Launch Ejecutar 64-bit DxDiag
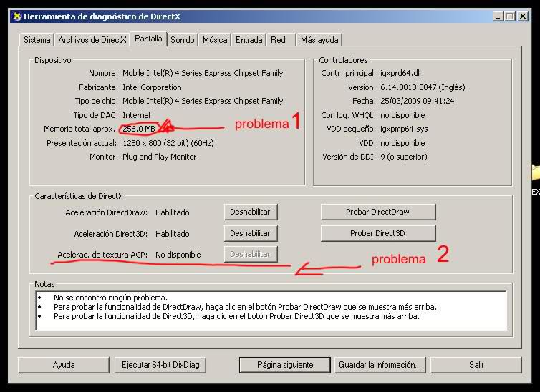540x392 pixels. coord(160,365)
